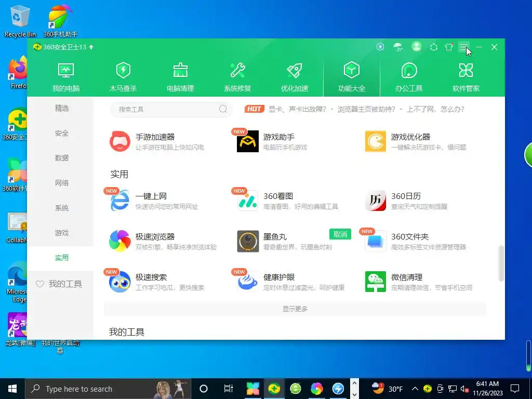This screenshot has width=532, height=399.
Task: Click the 我的工具 heading in content area
Action: click(x=127, y=332)
